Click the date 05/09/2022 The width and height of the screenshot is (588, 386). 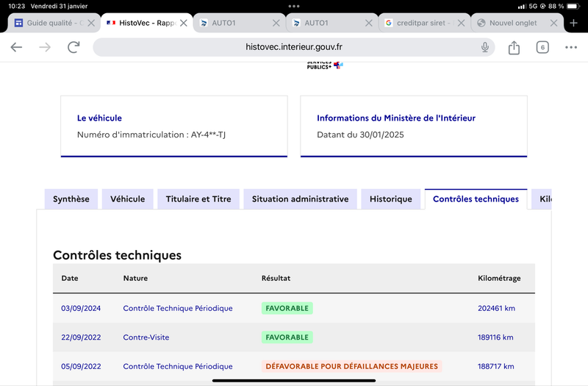(x=81, y=366)
